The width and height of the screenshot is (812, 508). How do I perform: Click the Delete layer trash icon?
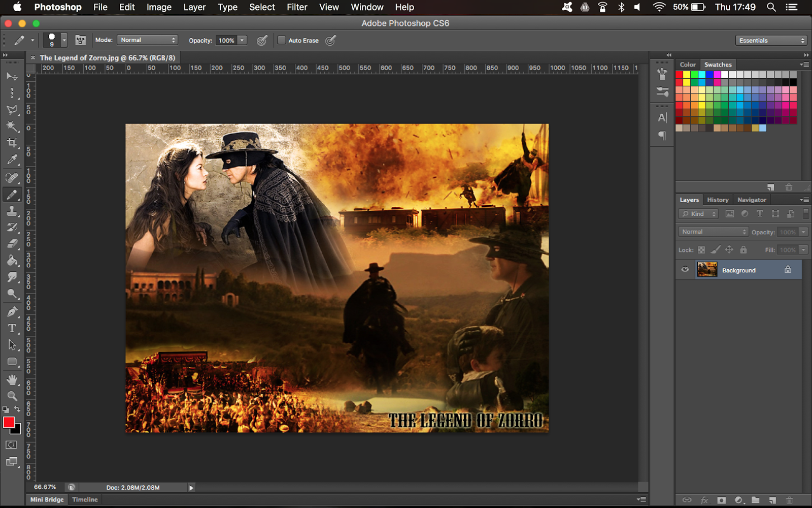coord(789,500)
